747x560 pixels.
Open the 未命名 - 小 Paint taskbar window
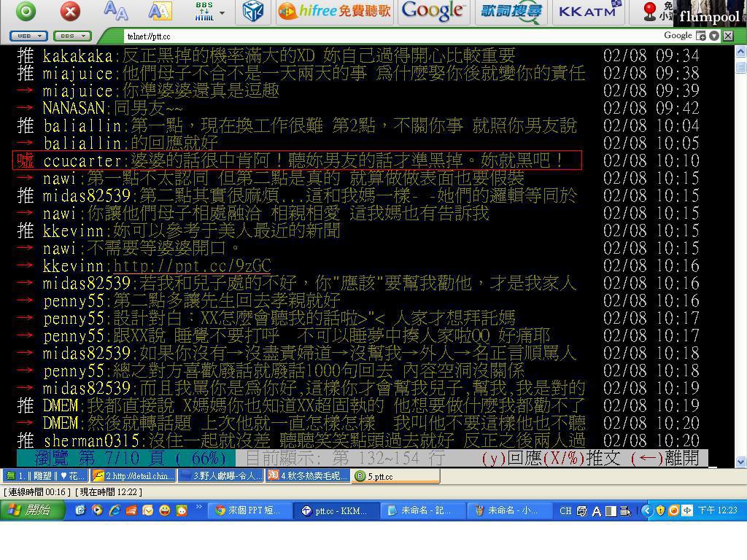(510, 510)
